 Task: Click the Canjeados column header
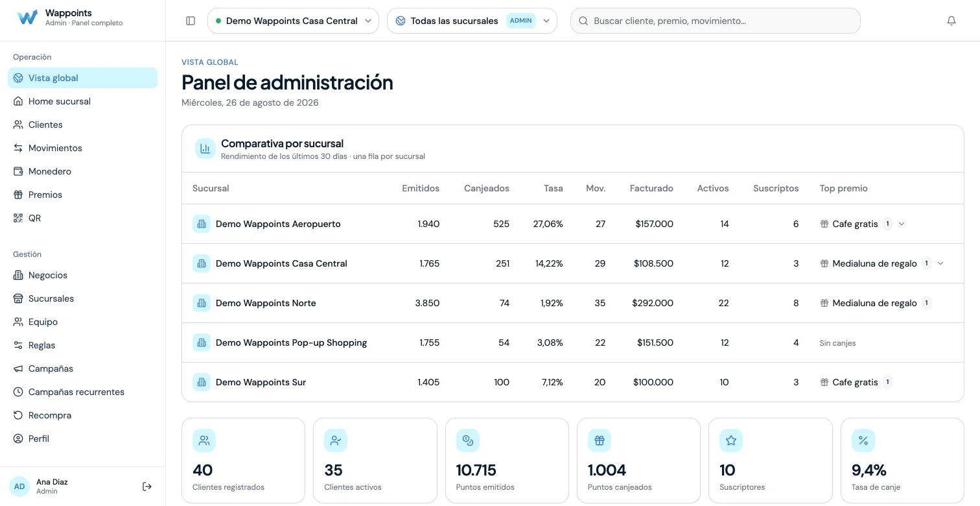tap(487, 188)
